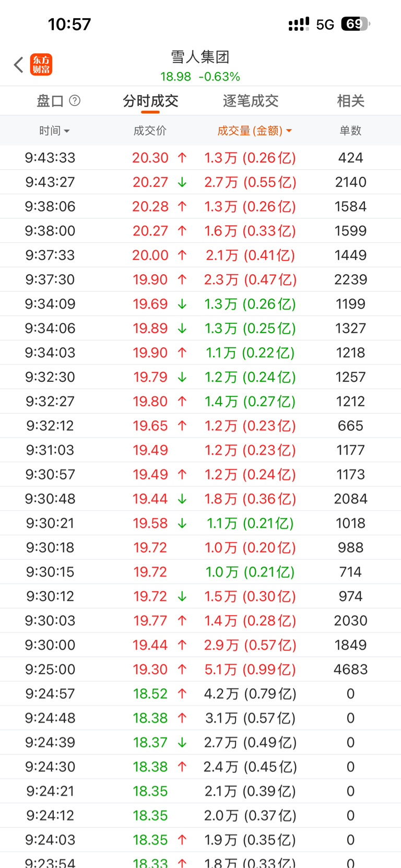
Task: Tap the down arrow in the 9:43:27 row
Action: pyautogui.click(x=182, y=182)
